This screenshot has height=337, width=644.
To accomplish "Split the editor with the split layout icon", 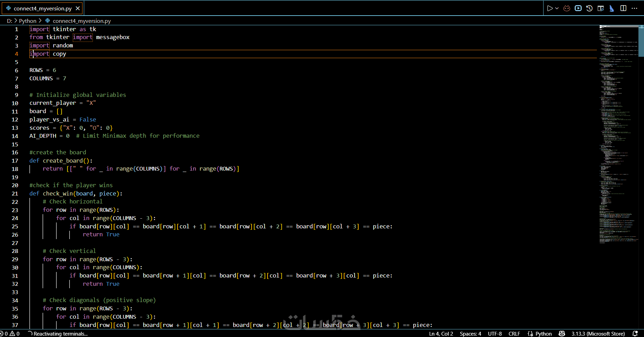I will tap(623, 8).
